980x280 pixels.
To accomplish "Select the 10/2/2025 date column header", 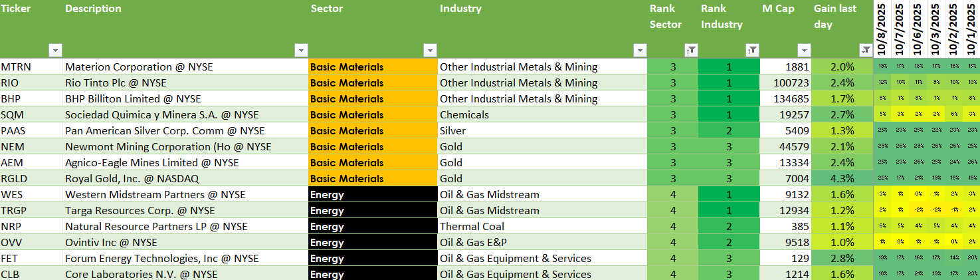I will (954, 29).
